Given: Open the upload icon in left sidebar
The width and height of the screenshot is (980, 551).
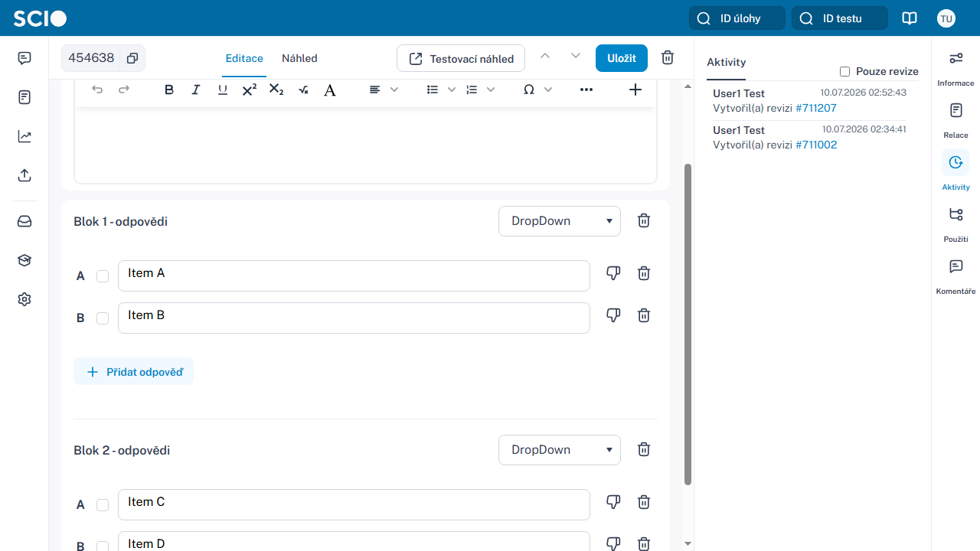Looking at the screenshot, I should 24,175.
